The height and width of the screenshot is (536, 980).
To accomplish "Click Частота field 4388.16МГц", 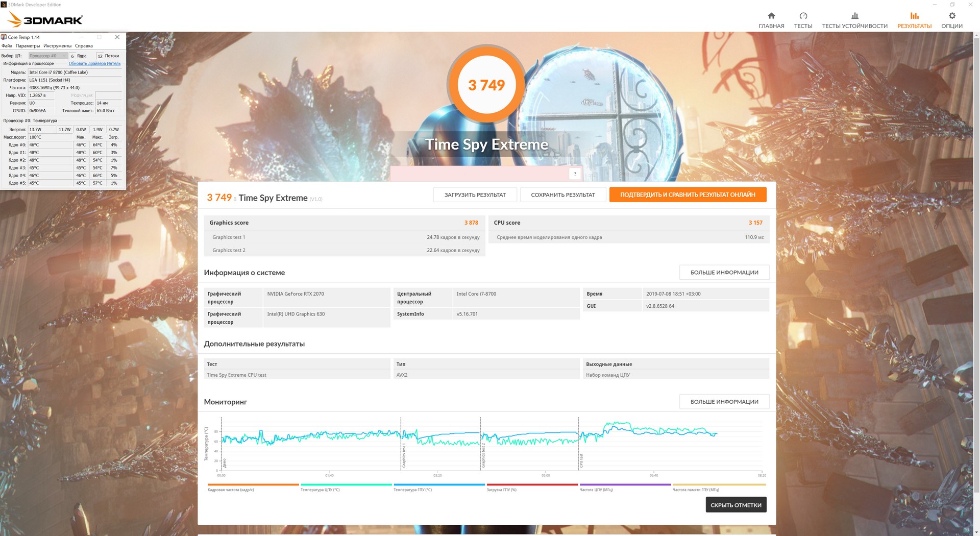I will pos(75,88).
